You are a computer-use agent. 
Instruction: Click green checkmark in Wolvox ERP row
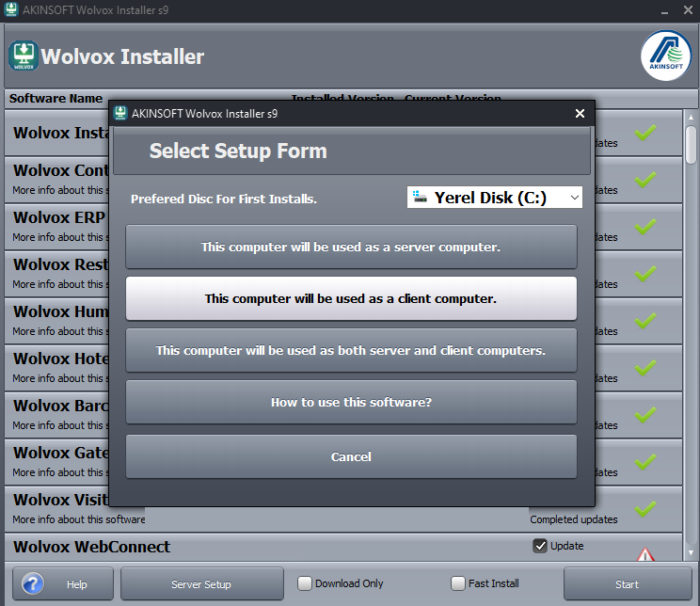[x=645, y=227]
